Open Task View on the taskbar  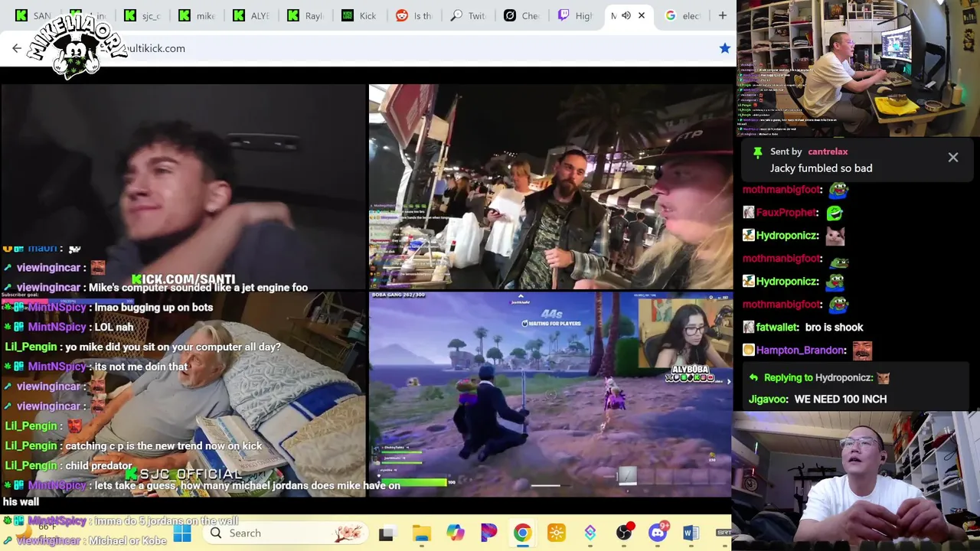coord(387,533)
